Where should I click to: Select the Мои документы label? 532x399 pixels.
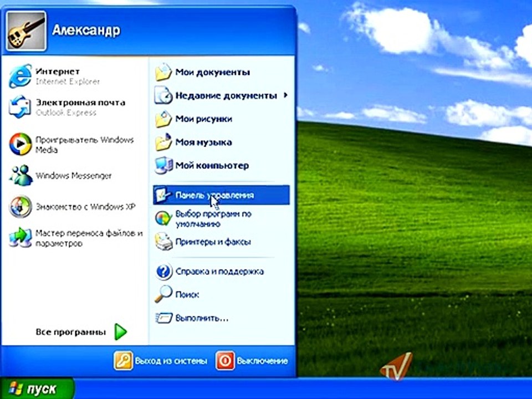coord(212,72)
